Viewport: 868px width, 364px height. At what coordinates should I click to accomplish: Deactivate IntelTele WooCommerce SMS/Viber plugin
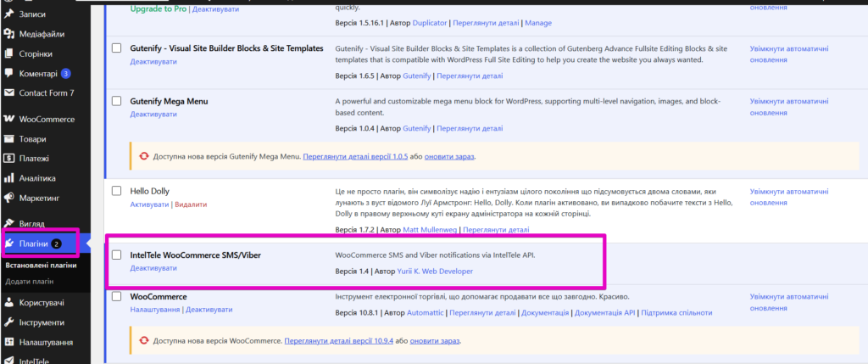click(x=153, y=268)
